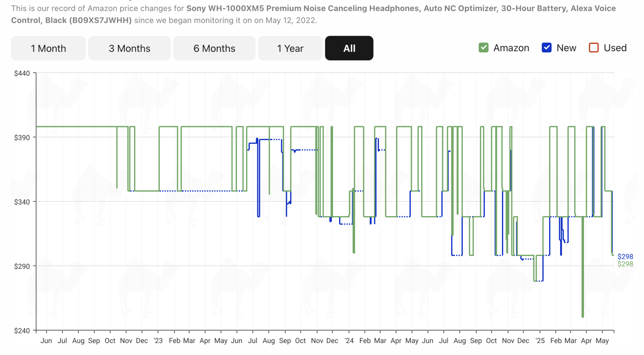Click the New legend label

point(566,48)
